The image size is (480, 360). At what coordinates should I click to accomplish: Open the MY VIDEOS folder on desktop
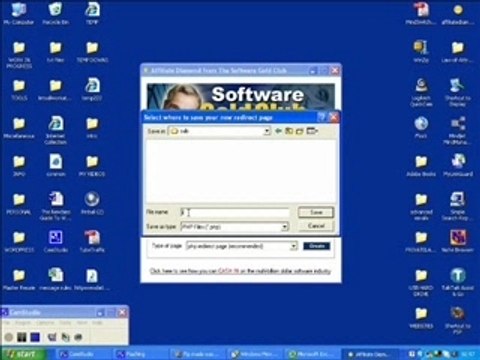pos(92,166)
